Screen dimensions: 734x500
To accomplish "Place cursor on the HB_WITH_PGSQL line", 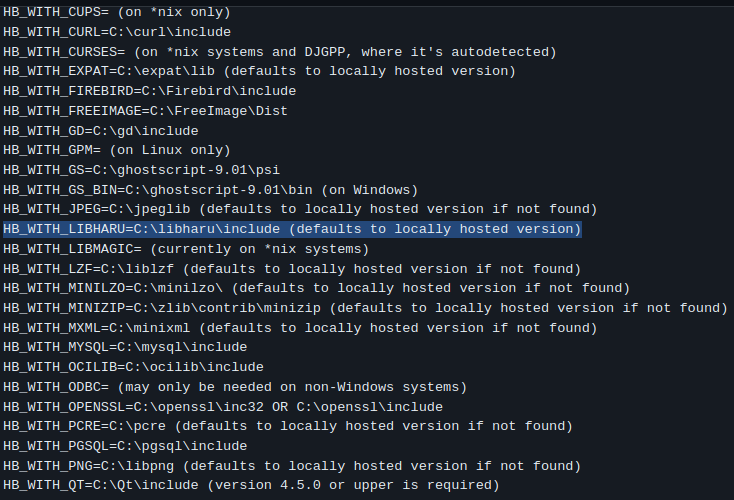I will click(x=125, y=446).
